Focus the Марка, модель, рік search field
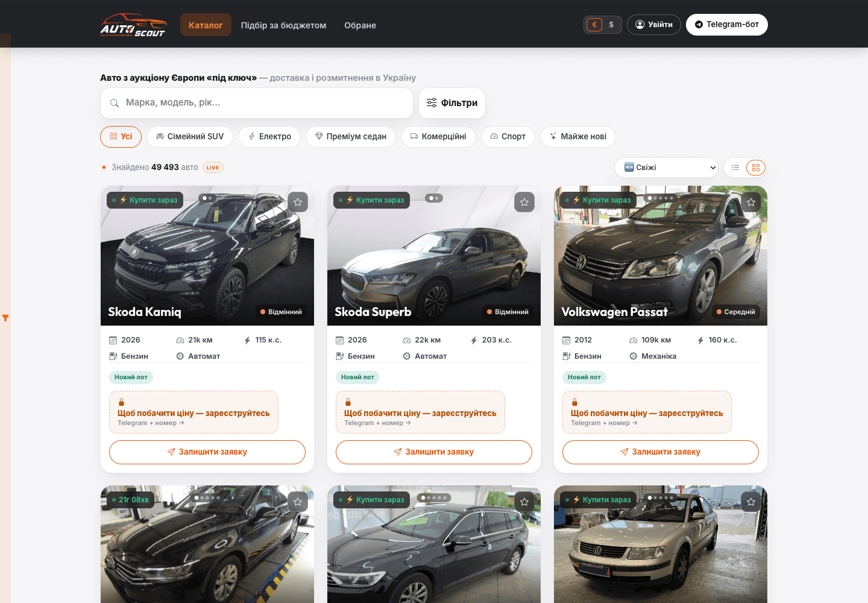Screen dimensions: 868x603 pos(257,103)
